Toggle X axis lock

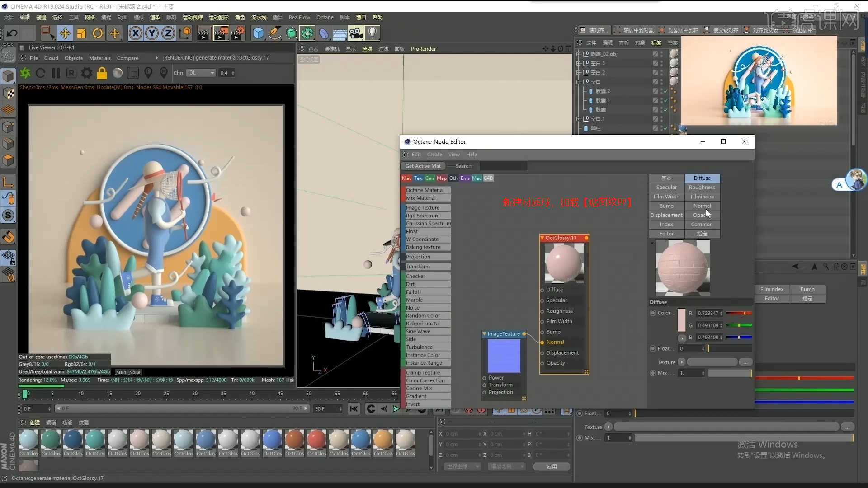tap(135, 33)
